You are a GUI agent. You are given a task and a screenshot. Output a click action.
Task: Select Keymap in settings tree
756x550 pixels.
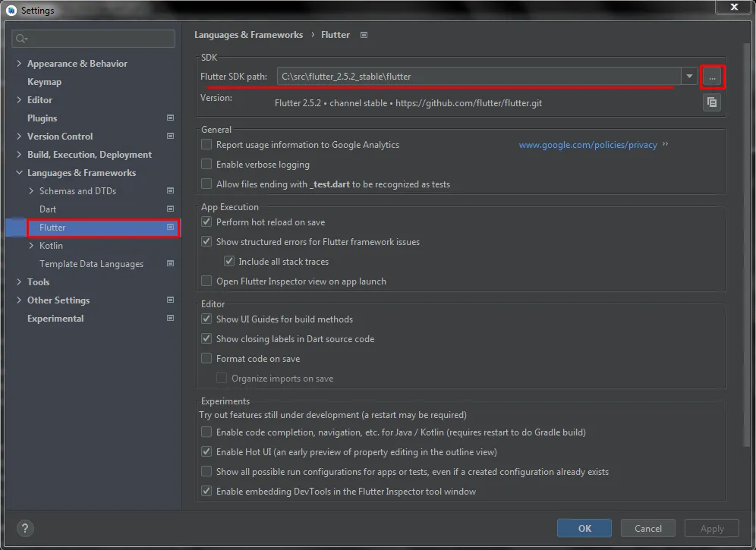44,82
